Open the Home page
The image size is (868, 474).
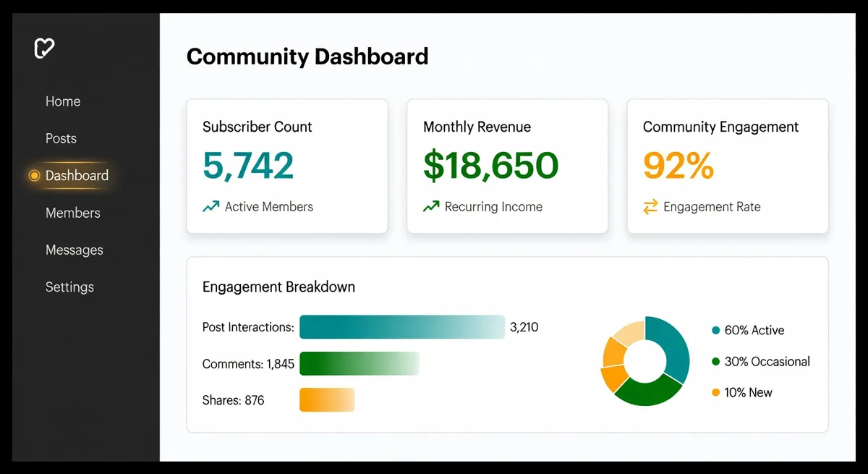pos(63,101)
